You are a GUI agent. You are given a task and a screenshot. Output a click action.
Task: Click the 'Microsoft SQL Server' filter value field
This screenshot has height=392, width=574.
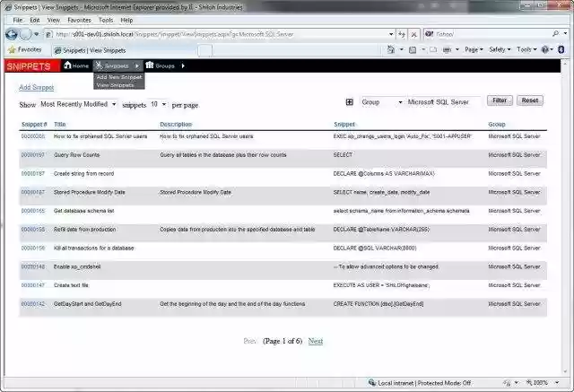[444, 102]
